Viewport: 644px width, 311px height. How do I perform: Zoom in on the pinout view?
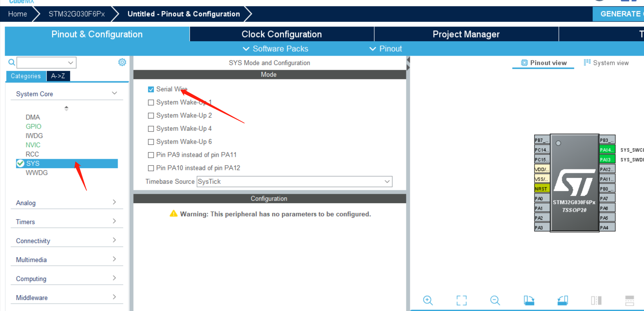[x=428, y=300]
